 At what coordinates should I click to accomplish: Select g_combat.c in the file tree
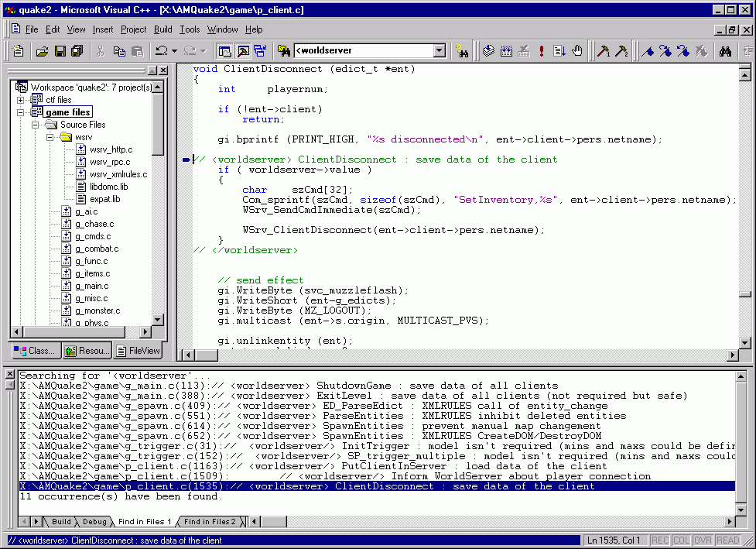tap(97, 249)
